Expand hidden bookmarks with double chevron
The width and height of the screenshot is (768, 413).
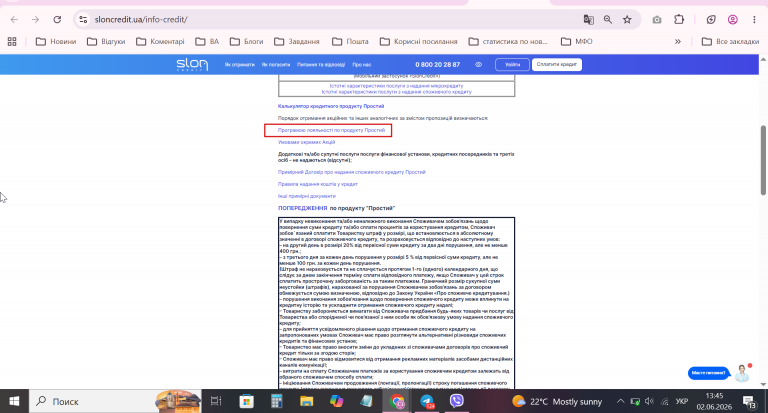click(678, 42)
